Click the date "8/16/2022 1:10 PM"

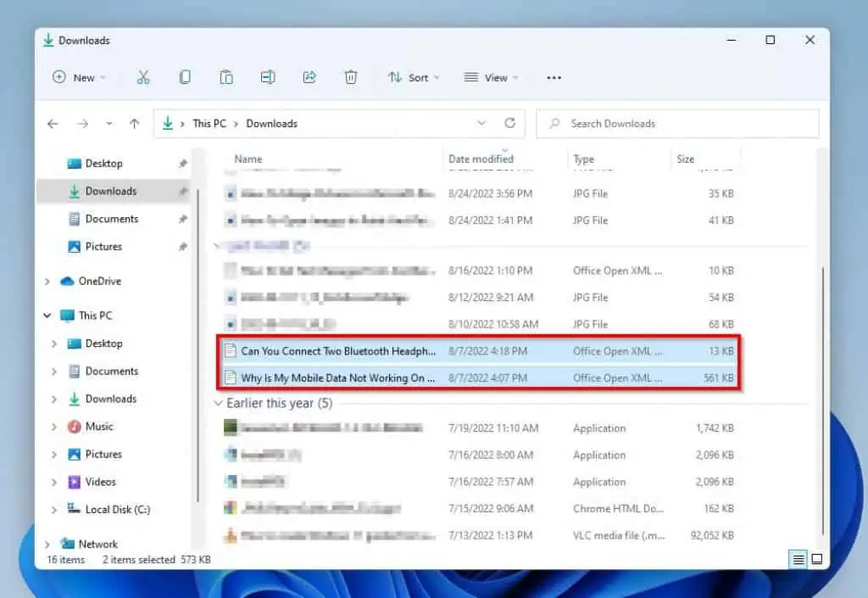[x=491, y=271]
